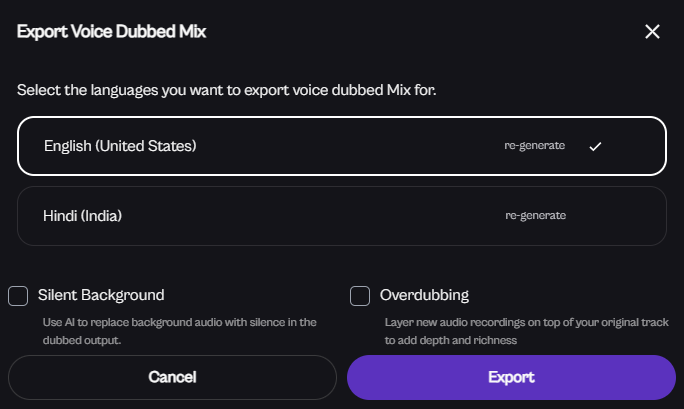Click the 'Select the languages' instruction text

(x=227, y=91)
